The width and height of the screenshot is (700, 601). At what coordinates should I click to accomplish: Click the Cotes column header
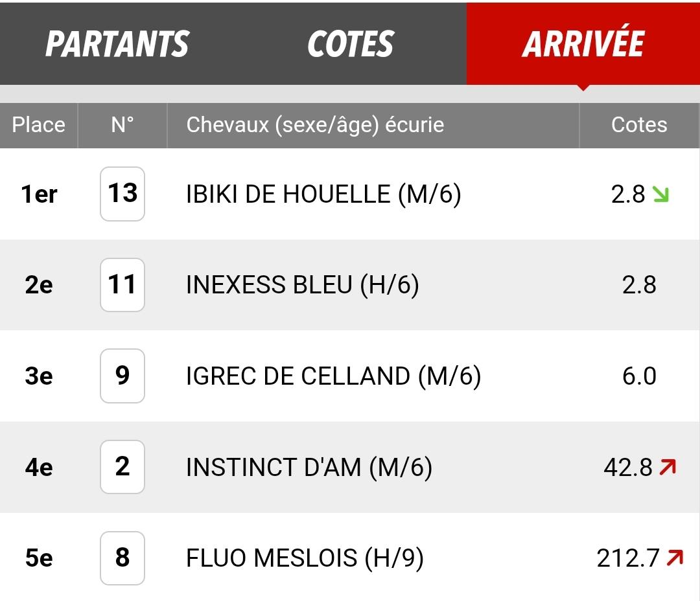[x=639, y=125]
